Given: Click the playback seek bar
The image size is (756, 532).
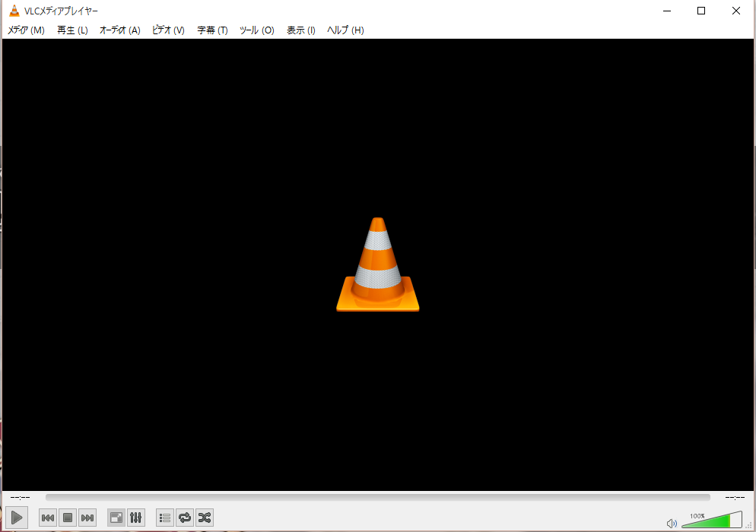Looking at the screenshot, I should click(x=377, y=497).
